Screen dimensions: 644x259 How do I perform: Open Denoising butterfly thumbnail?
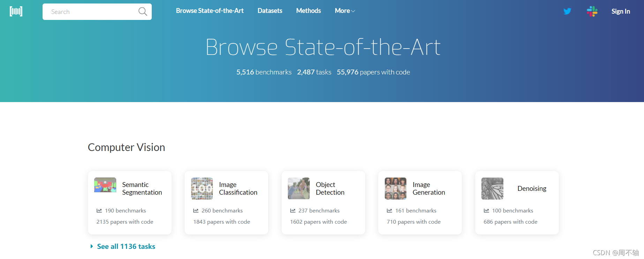click(x=492, y=188)
